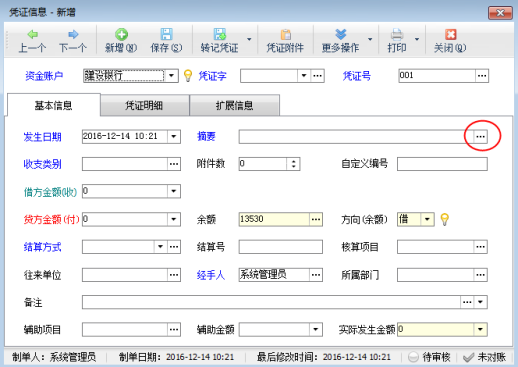This screenshot has height=367, width=518.
Task: Expand the 方向(余额) dropdown showing 借
Action: (427, 219)
